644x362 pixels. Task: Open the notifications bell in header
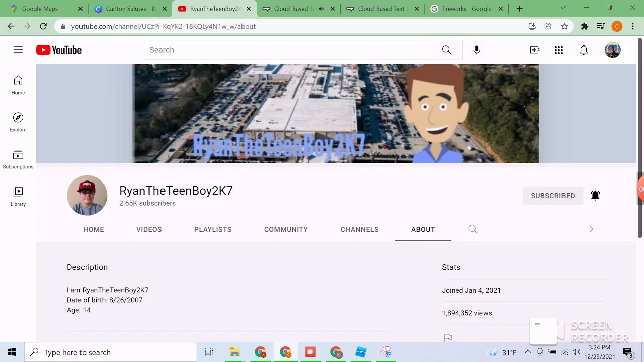pos(584,50)
